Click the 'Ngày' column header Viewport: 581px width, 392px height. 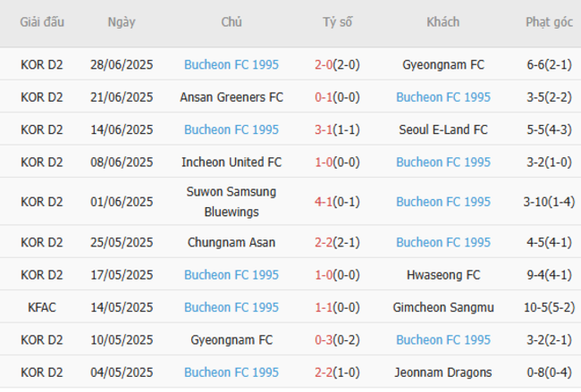pyautogui.click(x=122, y=22)
